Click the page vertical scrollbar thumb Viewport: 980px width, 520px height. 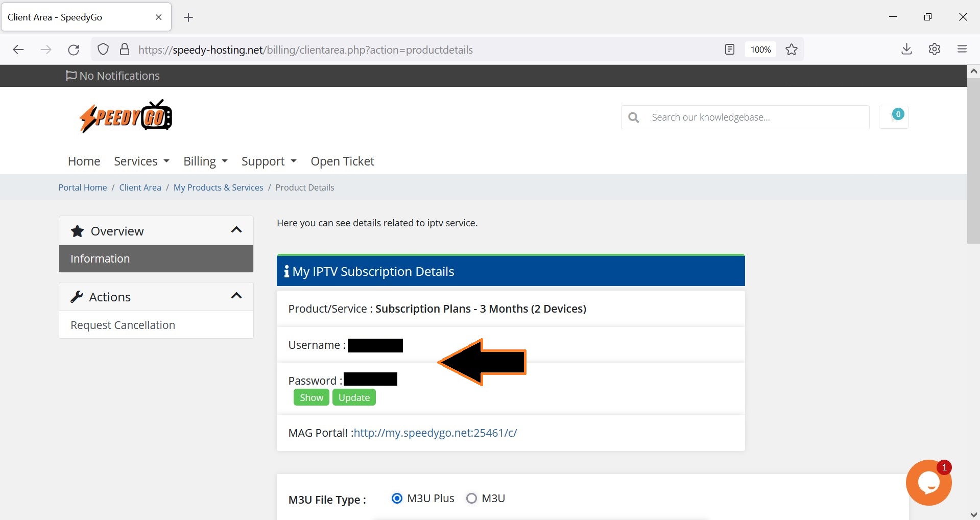coord(973,160)
